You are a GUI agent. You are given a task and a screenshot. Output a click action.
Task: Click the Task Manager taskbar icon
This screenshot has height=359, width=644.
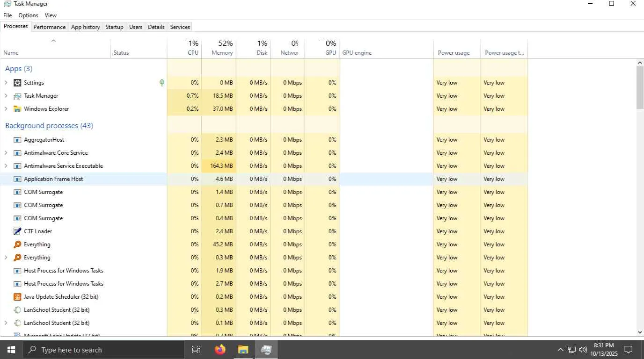[x=266, y=350]
